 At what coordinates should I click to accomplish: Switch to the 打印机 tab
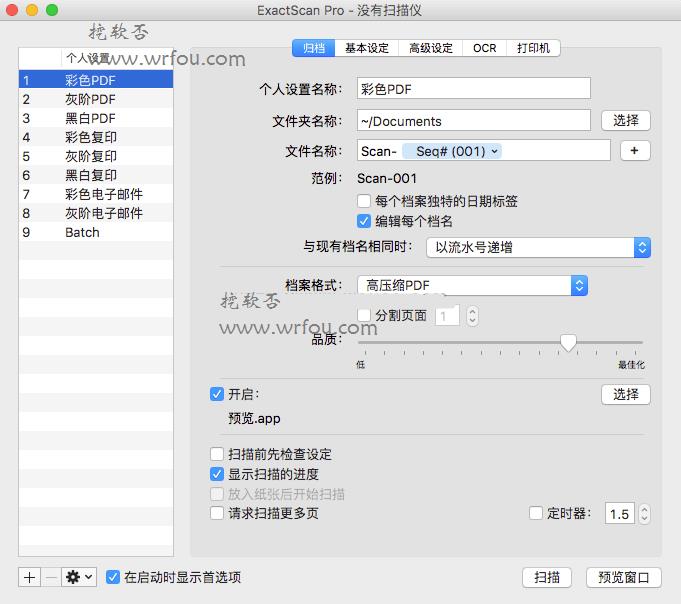533,48
